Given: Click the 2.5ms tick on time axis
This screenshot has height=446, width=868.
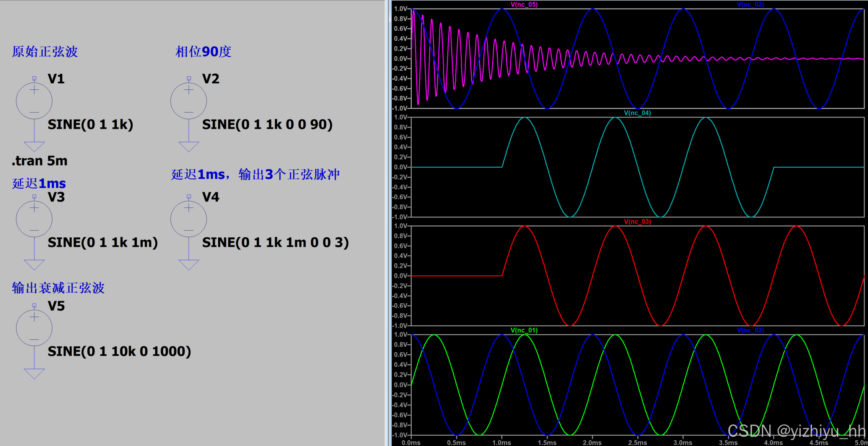Looking at the screenshot, I should coord(637,443).
